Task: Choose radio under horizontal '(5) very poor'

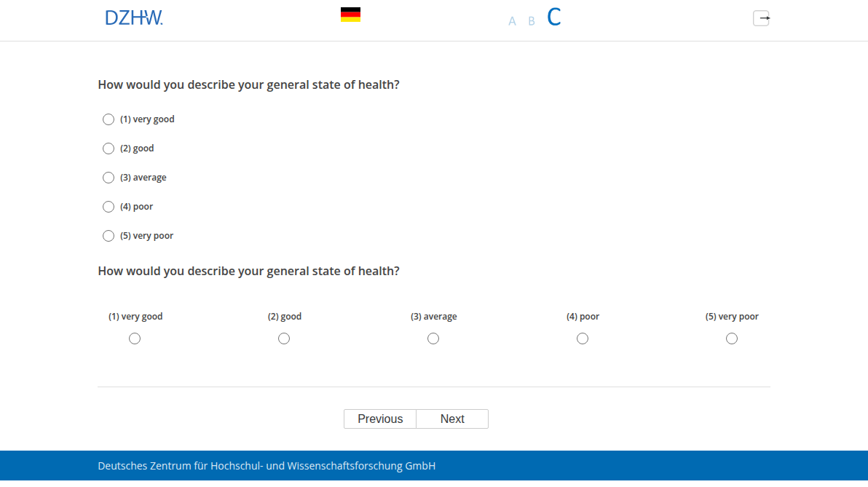Action: 732,338
